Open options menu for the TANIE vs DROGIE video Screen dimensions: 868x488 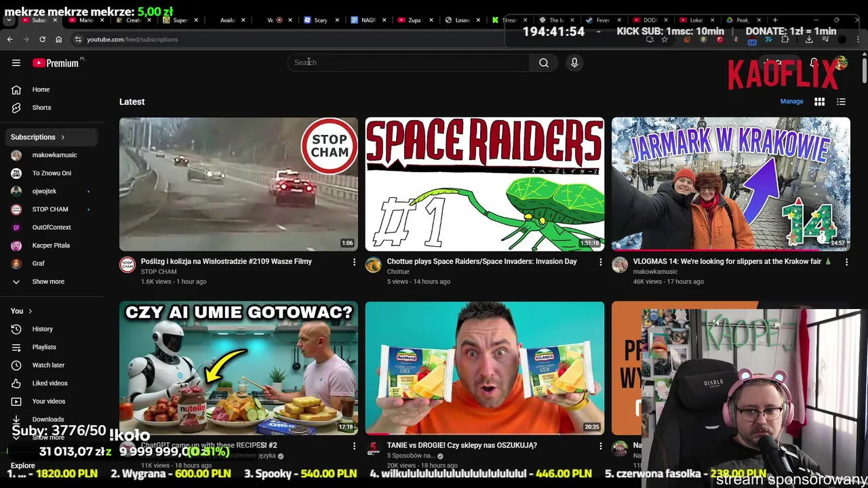point(600,446)
